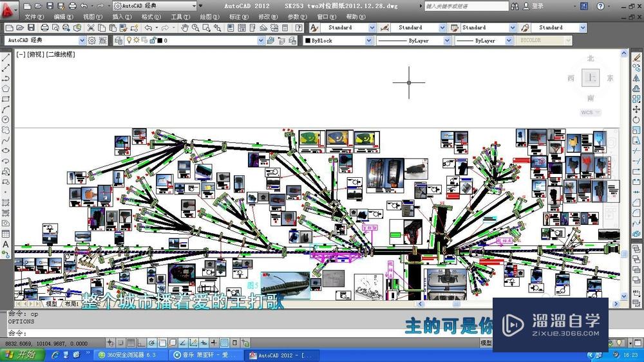
Task: Activate the Zoom Window tool
Action: click(x=206, y=28)
